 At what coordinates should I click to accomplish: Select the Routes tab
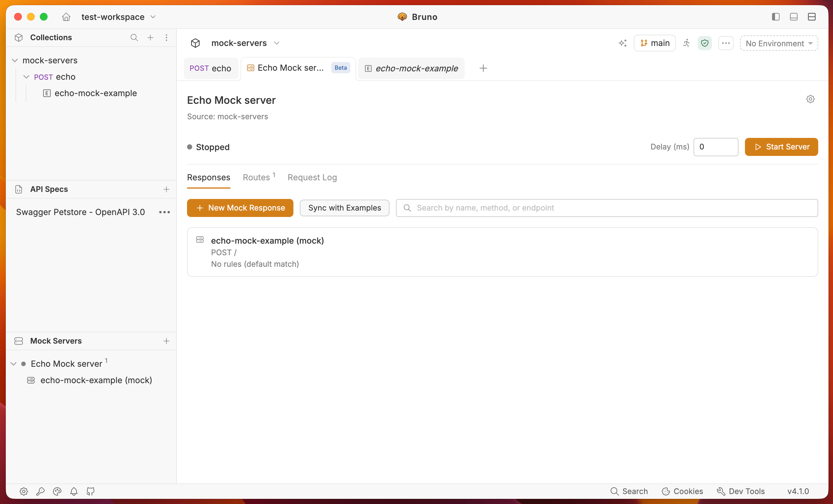259,177
